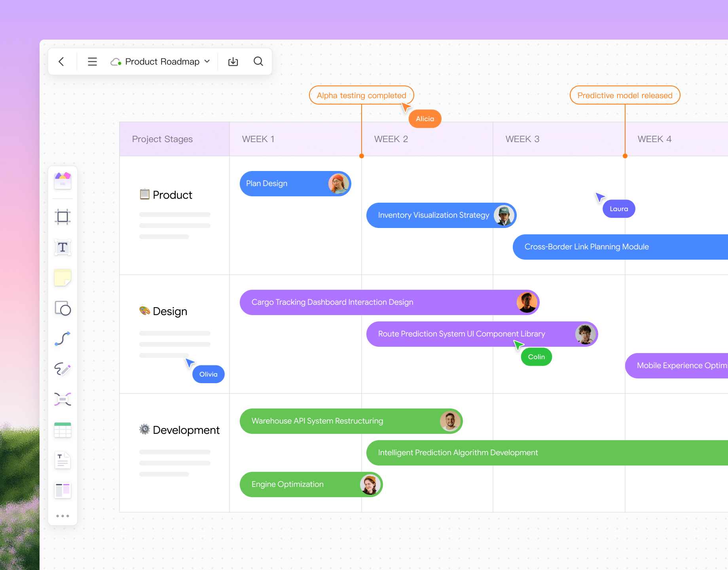Viewport: 728px width, 570px height.
Task: Pick the Connector line tool
Action: (x=62, y=338)
